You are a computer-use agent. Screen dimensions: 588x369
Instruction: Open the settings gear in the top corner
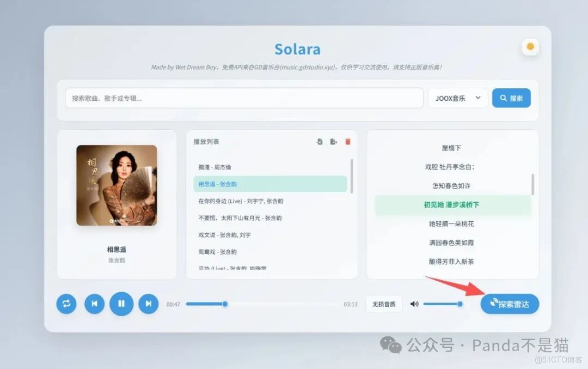530,47
